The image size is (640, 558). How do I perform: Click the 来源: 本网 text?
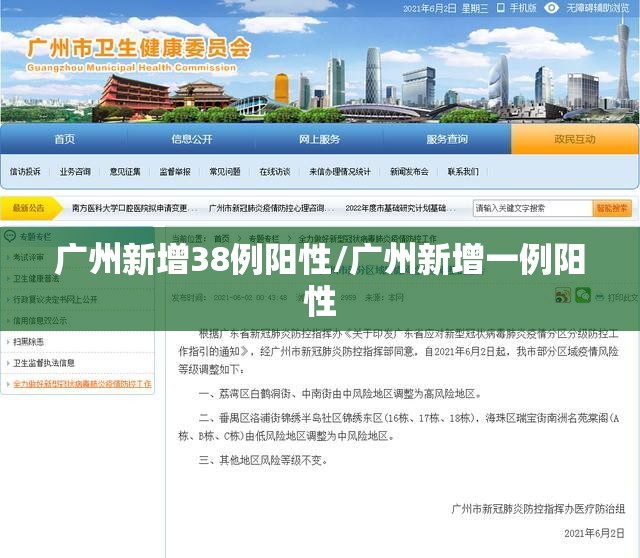tap(384, 298)
